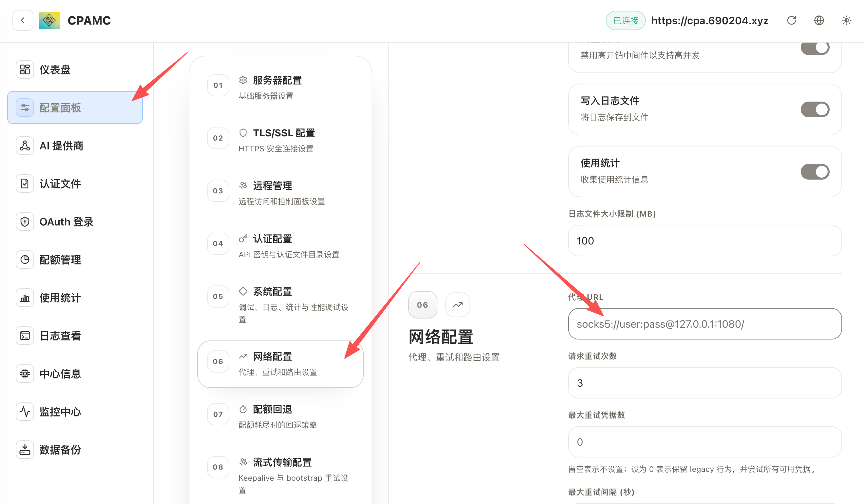
Task: Click the satellite icon beside 流式传输配置
Action: (x=243, y=462)
